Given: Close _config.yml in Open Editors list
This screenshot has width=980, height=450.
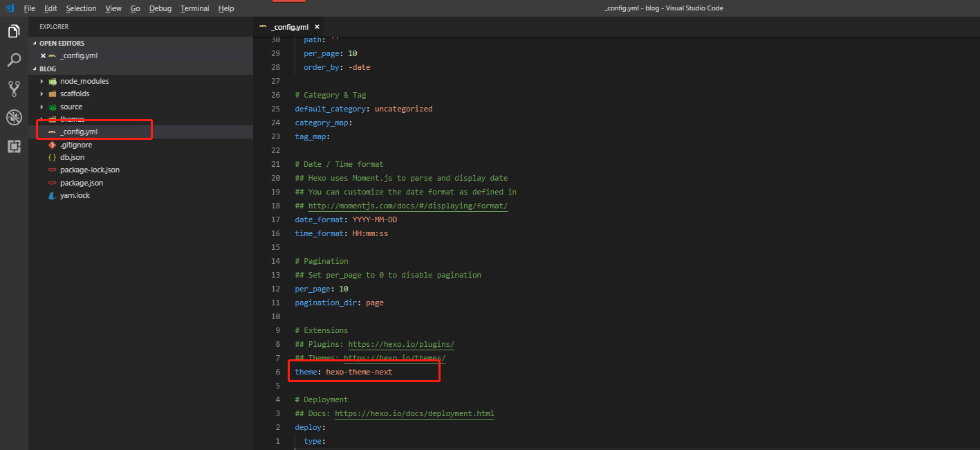Looking at the screenshot, I should tap(43, 55).
